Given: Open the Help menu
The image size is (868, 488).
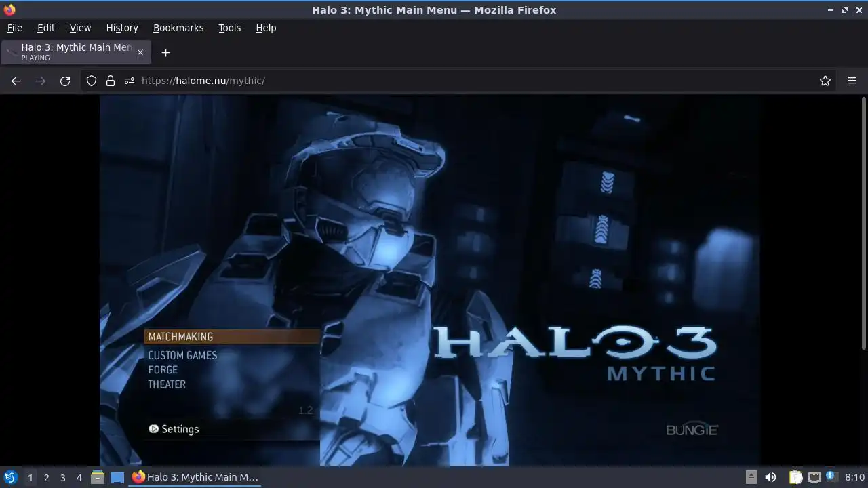Looking at the screenshot, I should 266,28.
